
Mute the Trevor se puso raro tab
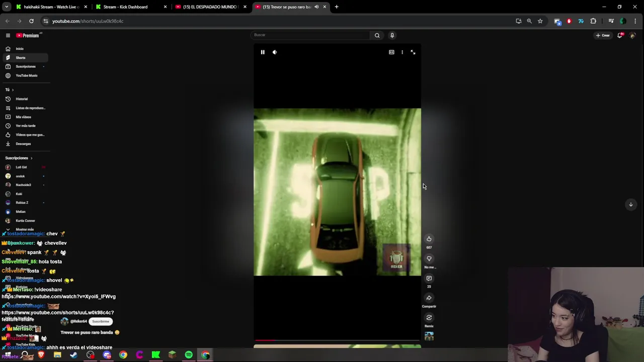click(316, 7)
